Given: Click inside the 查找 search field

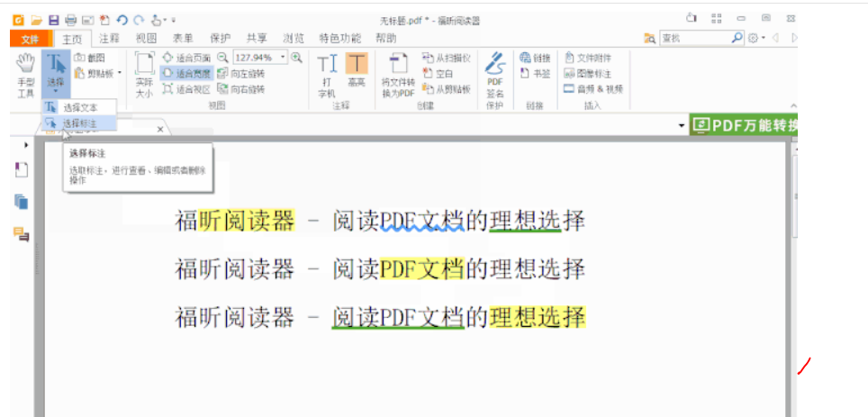Looking at the screenshot, I should (695, 38).
